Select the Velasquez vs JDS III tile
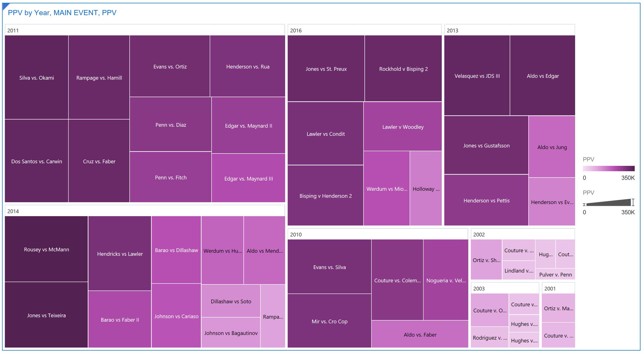This screenshot has height=355, width=644. [477, 75]
